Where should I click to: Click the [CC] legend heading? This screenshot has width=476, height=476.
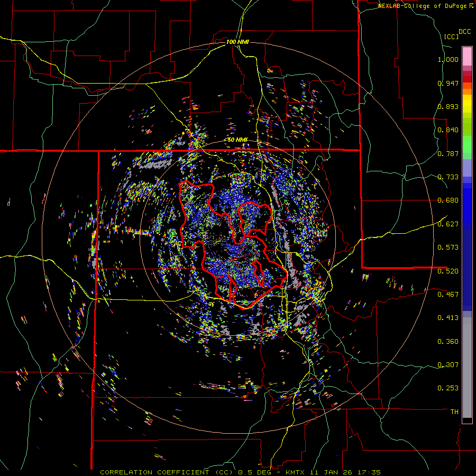coord(451,36)
